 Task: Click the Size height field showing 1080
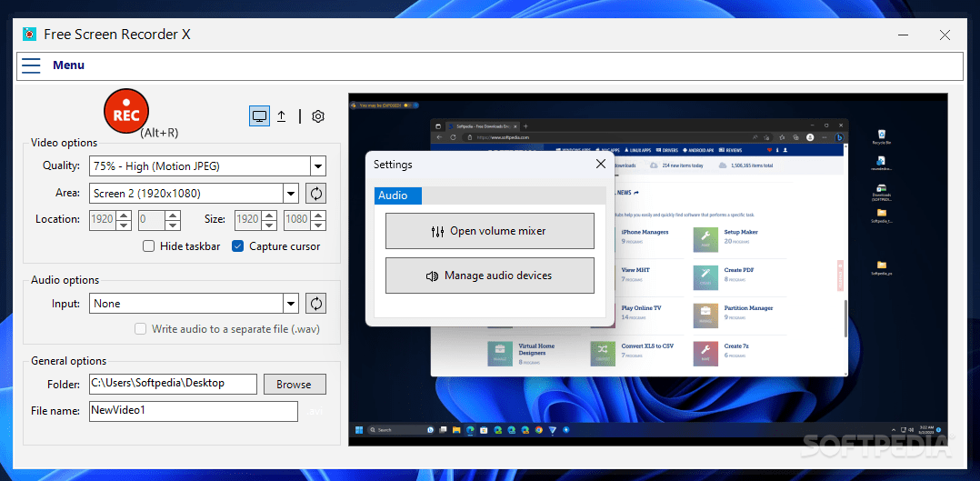pyautogui.click(x=298, y=219)
